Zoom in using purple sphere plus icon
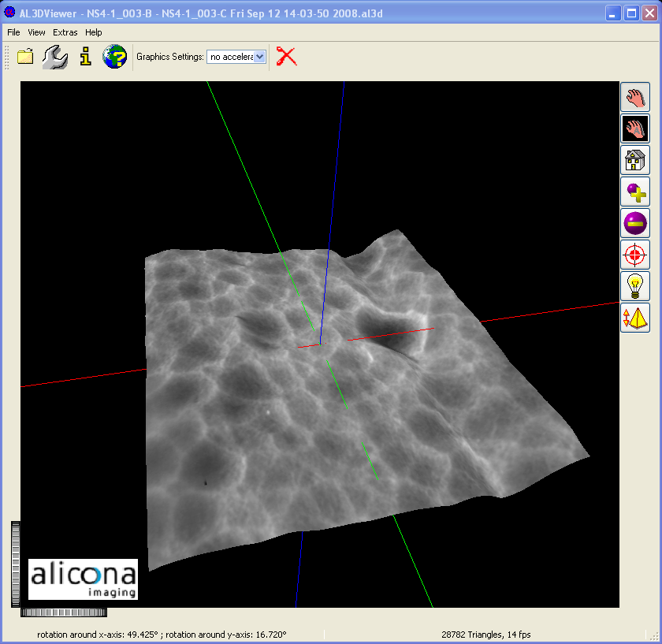This screenshot has width=662, height=644. [x=634, y=192]
